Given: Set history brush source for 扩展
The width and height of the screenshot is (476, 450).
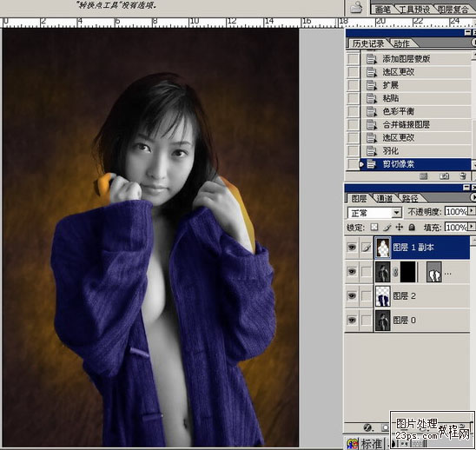Looking at the screenshot, I should coord(353,85).
